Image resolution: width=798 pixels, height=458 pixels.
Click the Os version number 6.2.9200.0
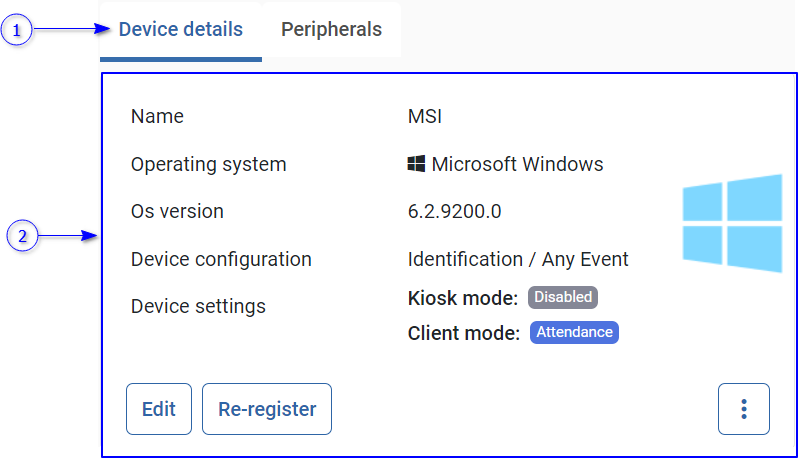click(x=455, y=211)
